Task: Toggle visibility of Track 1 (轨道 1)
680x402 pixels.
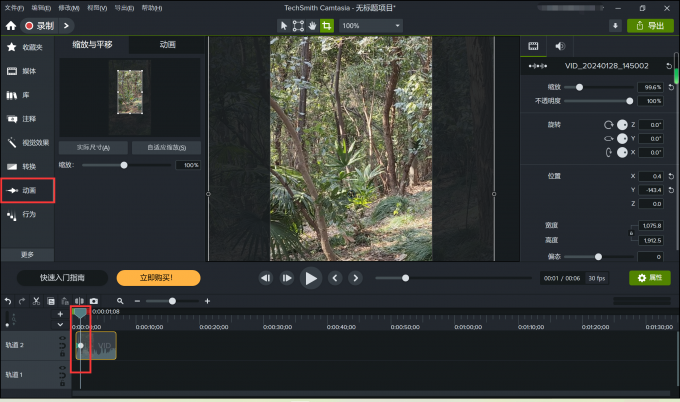Action: 61,369
